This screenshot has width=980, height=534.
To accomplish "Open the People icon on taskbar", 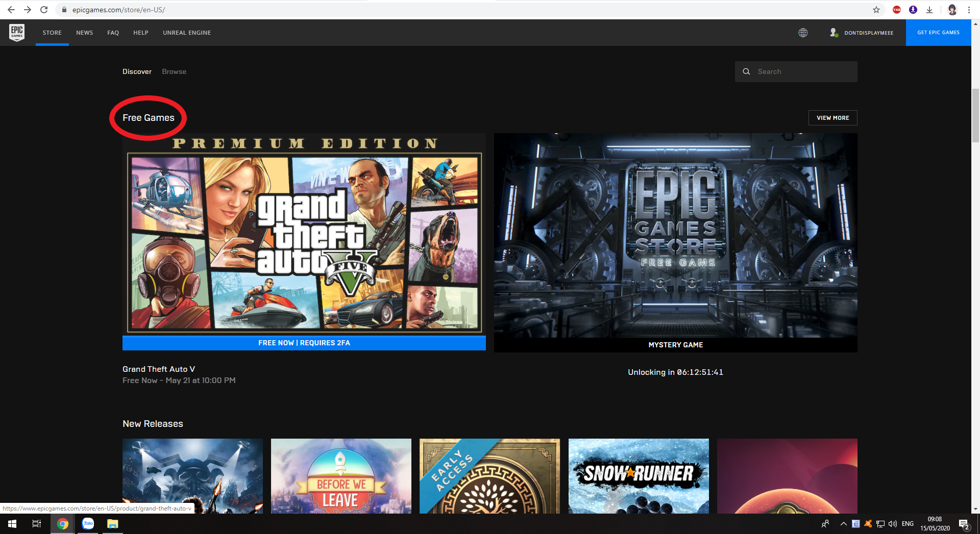I will [x=825, y=524].
